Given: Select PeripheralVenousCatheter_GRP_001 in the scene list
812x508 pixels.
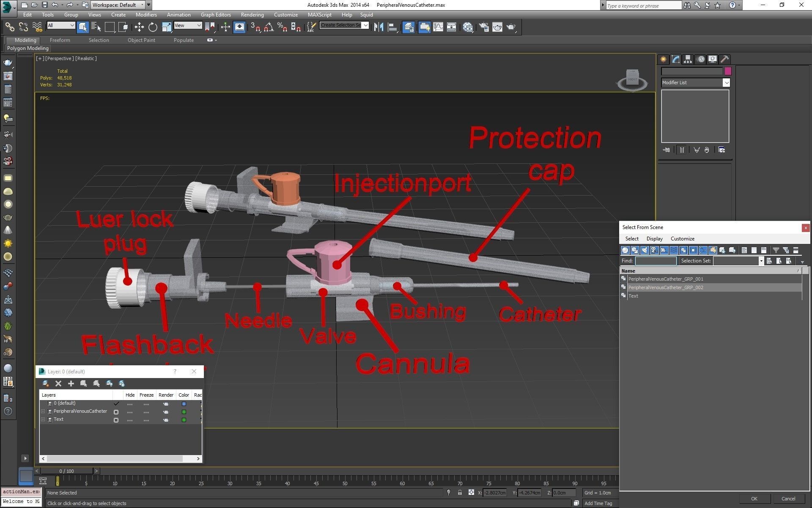Looking at the screenshot, I should [x=665, y=279].
